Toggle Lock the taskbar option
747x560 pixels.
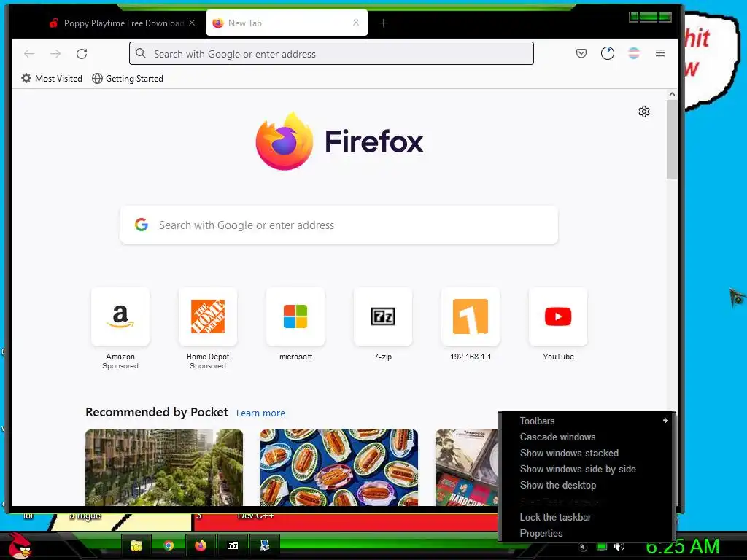587,517
